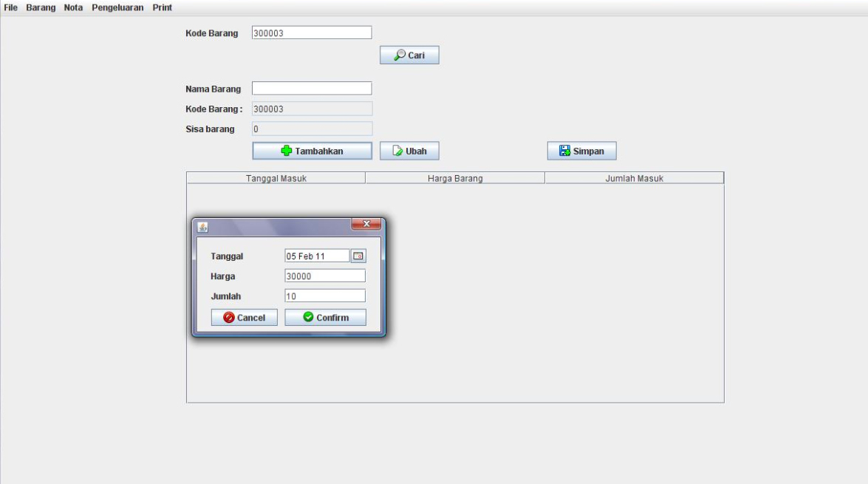Select the Jumlah Masuk column header
868x484 pixels.
634,178
